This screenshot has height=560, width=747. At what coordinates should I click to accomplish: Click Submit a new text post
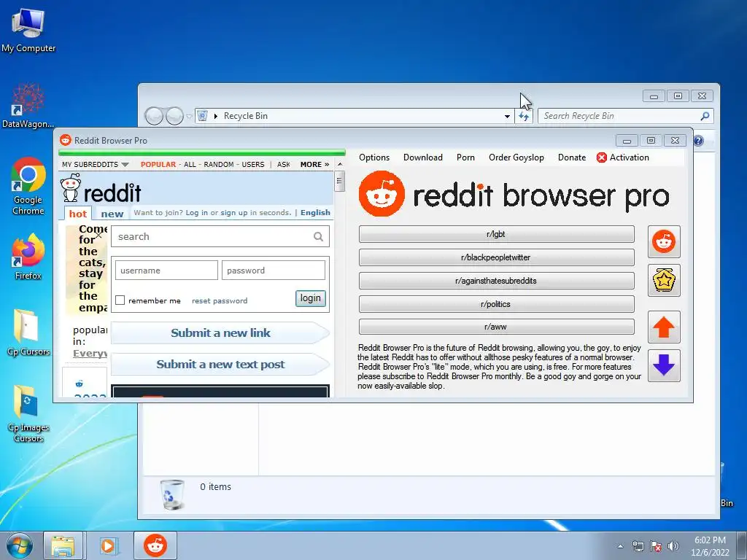pyautogui.click(x=220, y=365)
